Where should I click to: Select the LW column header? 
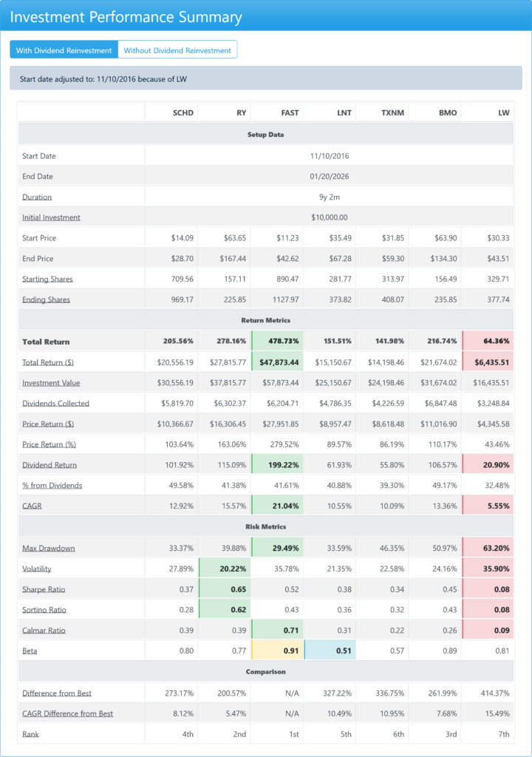[503, 113]
